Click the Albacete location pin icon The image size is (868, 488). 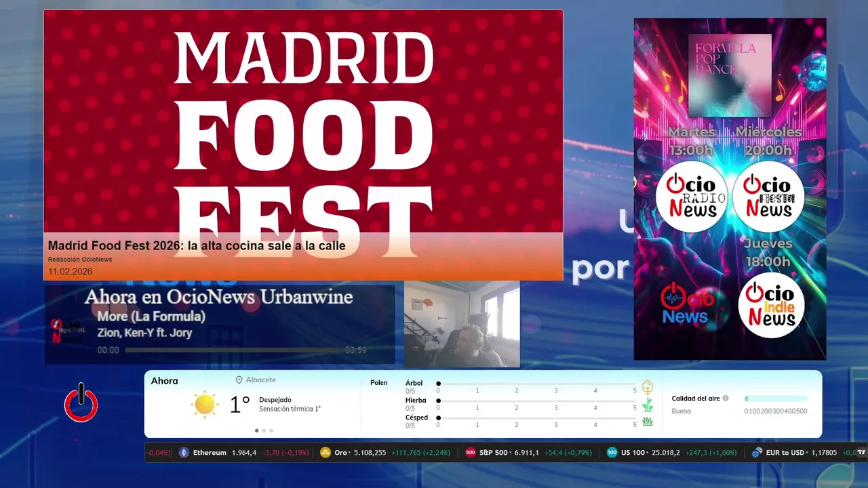tap(239, 380)
